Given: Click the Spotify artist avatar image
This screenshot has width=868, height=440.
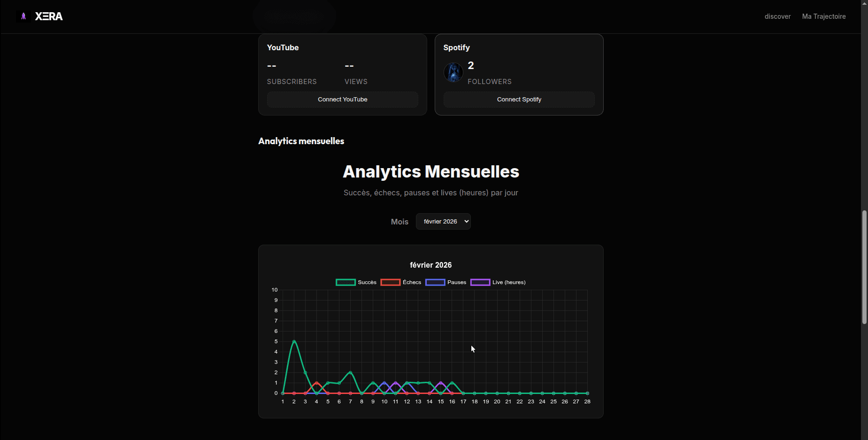Looking at the screenshot, I should pyautogui.click(x=453, y=72).
